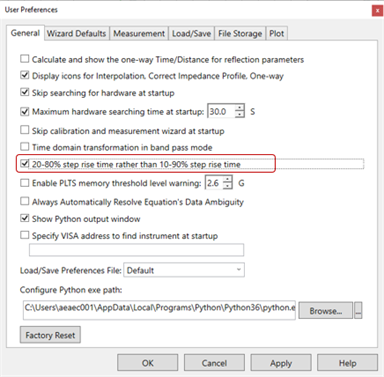This screenshot has height=377, width=384.
Task: Click the 30.0 searching time field
Action: pyautogui.click(x=222, y=111)
